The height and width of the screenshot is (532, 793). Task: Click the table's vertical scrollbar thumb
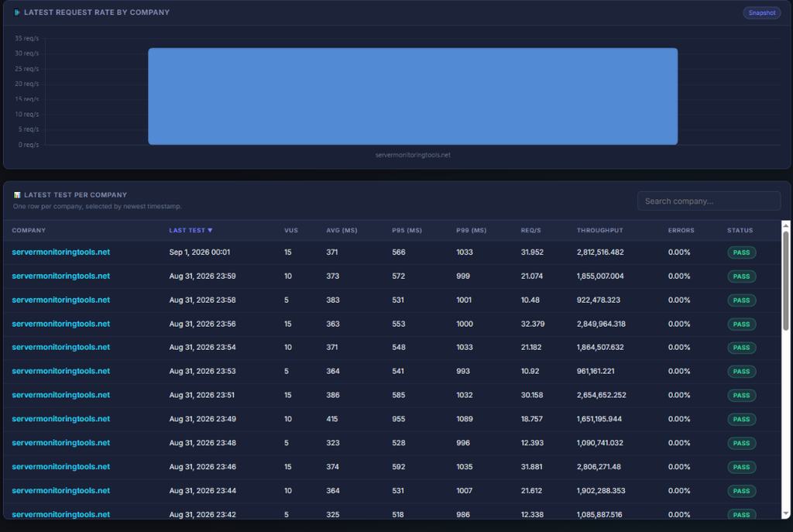[x=785, y=280]
